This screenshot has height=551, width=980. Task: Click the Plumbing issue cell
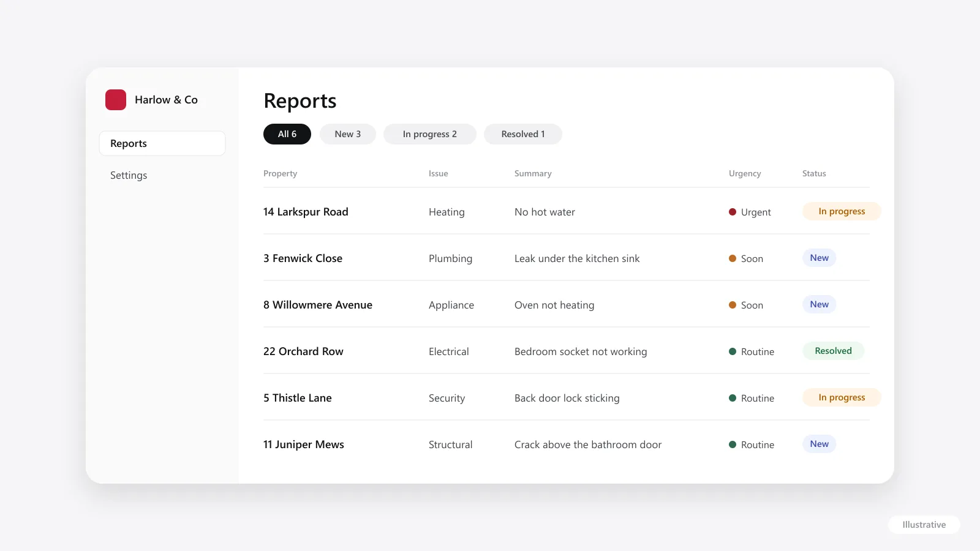pos(450,258)
